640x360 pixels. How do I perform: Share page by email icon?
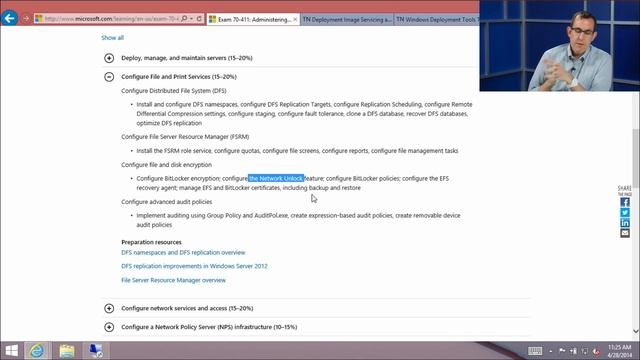625,233
